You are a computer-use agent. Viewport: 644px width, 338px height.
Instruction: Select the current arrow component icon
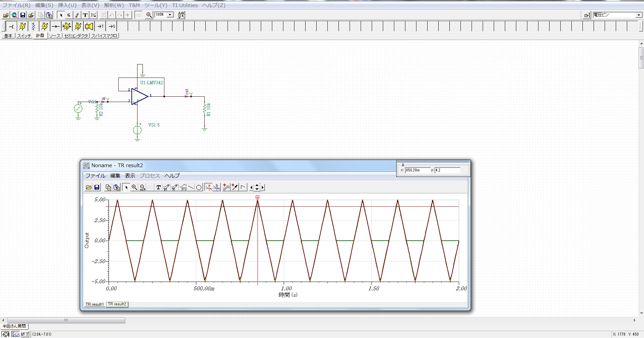[56, 26]
